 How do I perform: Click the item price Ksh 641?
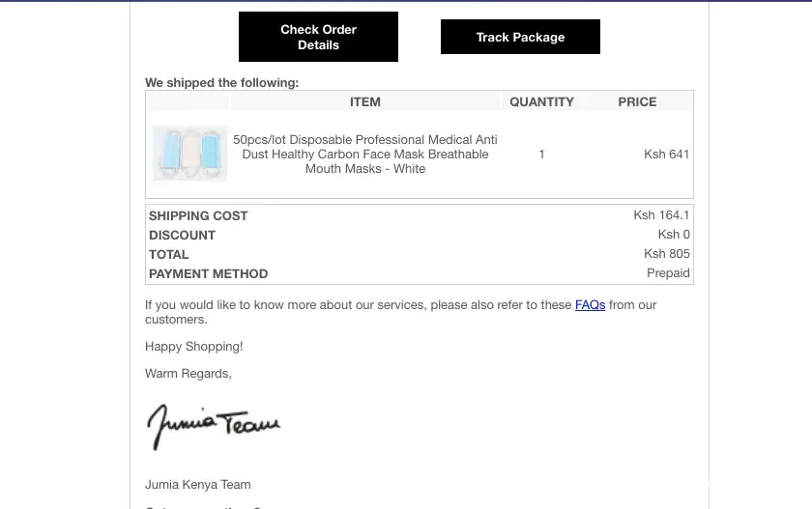pos(666,155)
